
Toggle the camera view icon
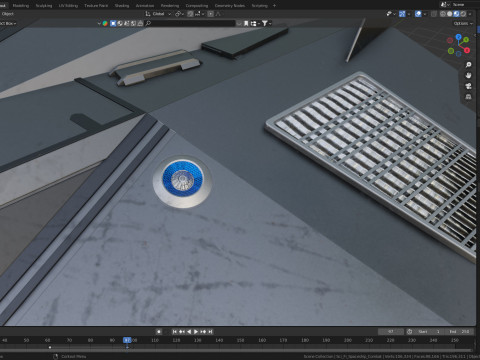pos(469,86)
